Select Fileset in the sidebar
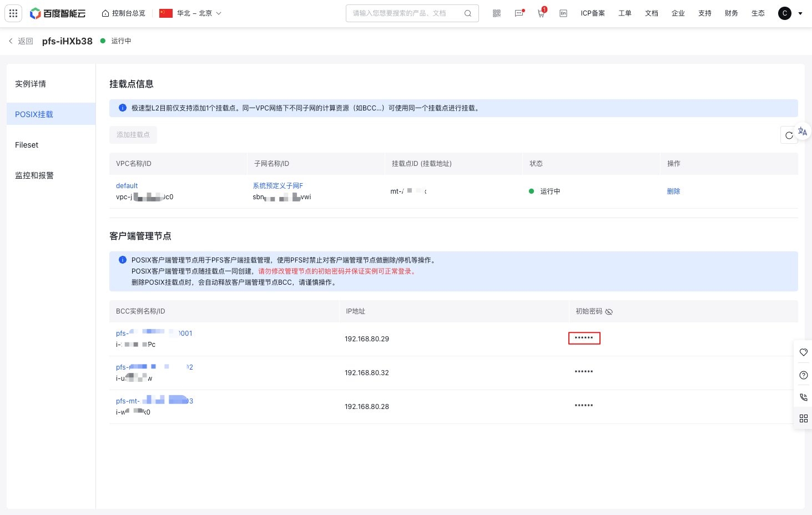812x515 pixels. 51,145
